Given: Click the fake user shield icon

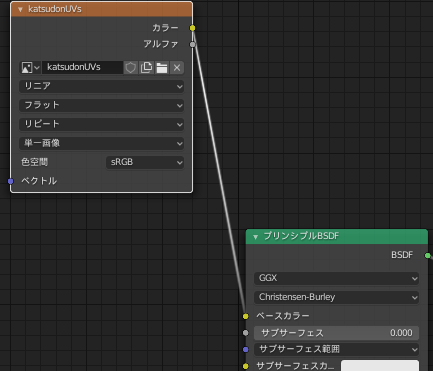Looking at the screenshot, I should [x=131, y=68].
